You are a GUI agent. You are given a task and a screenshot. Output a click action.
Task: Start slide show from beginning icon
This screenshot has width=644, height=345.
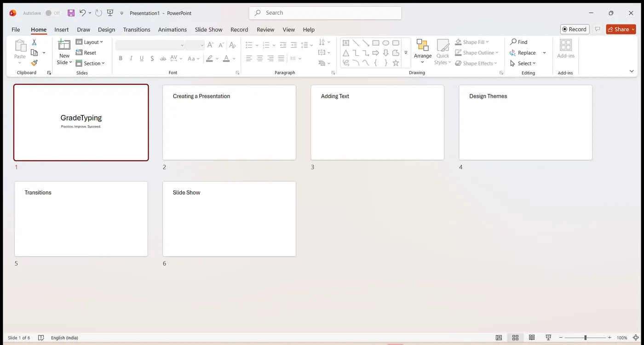110,13
